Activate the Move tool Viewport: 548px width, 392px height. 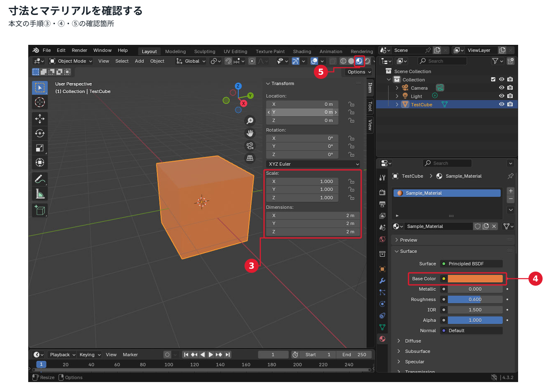tap(40, 119)
